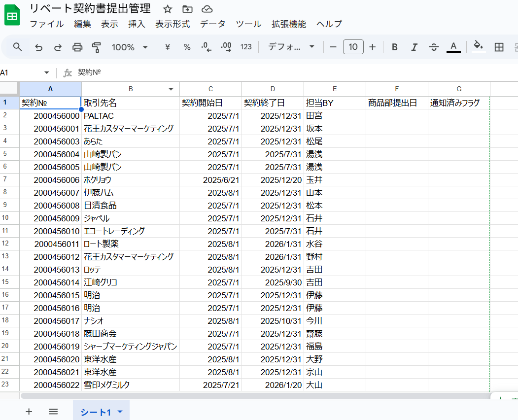Format as percent
Viewport: 518px width, 420px height.
tap(187, 47)
